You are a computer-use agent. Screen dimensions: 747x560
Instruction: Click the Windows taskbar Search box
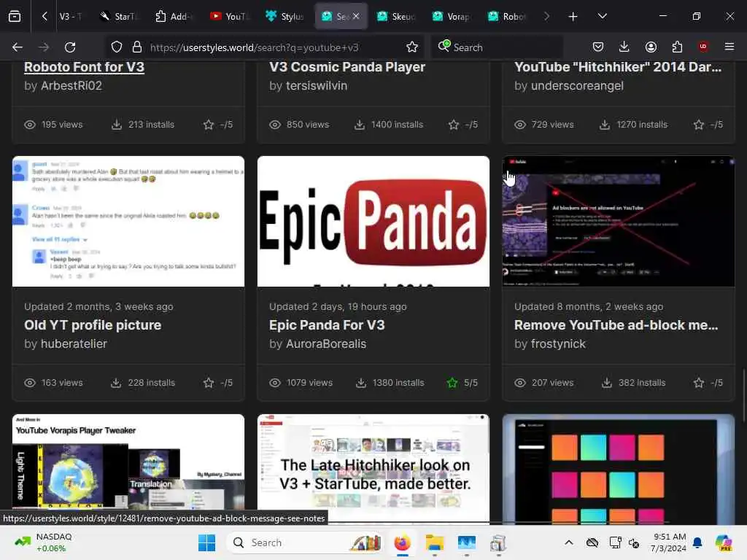point(306,542)
